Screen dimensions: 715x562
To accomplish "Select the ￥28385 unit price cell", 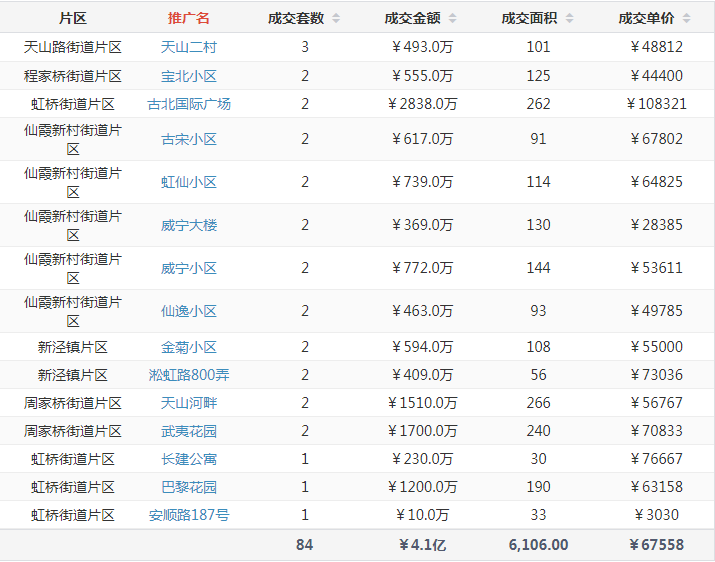I will pos(656,225).
